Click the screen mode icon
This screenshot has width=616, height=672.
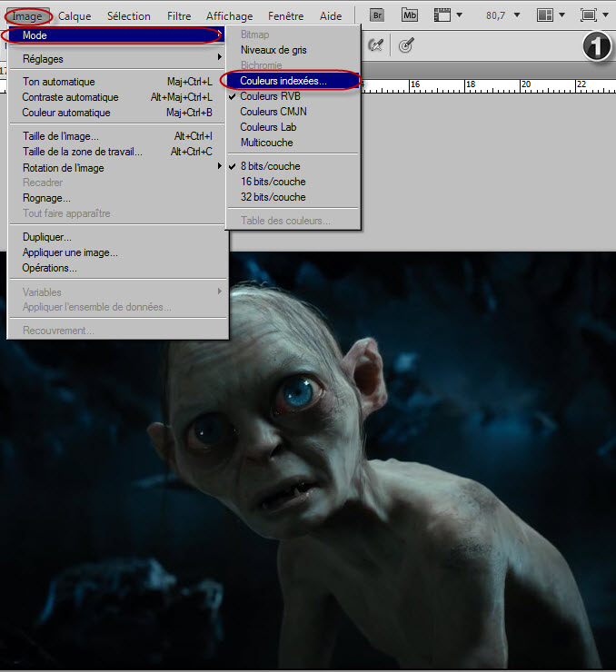click(x=589, y=15)
